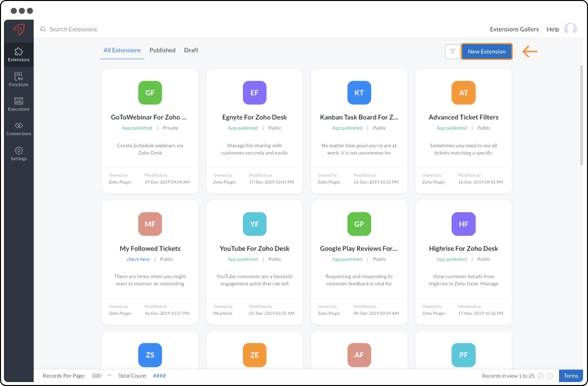588x386 pixels.
Task: Click date '16-Dec-2019 10:27 PM'
Action: pyautogui.click(x=167, y=313)
